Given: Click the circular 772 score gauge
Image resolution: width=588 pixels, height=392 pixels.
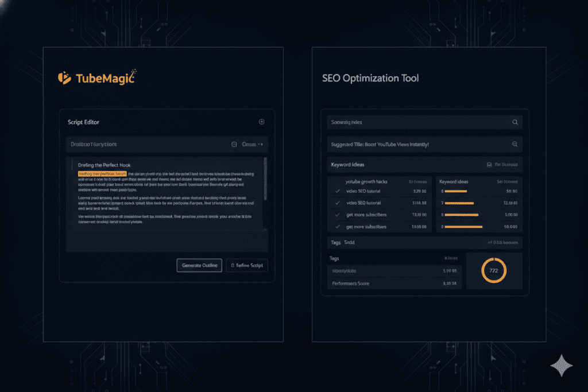Looking at the screenshot, I should 494,270.
